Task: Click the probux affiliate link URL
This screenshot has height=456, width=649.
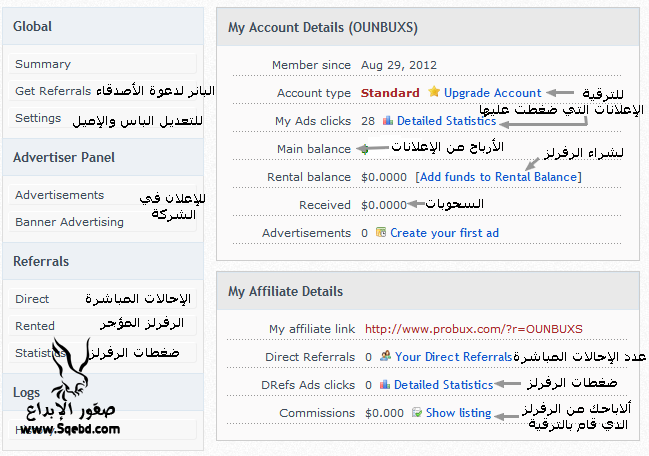Action: click(473, 328)
